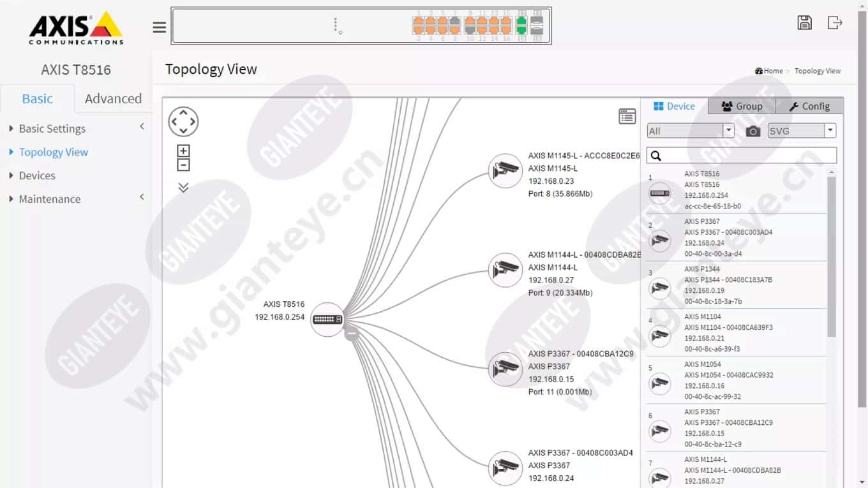Click the list entry AXIS M1054 - 00408CAC9932
Screen dimensions: 868x488
pos(729,375)
